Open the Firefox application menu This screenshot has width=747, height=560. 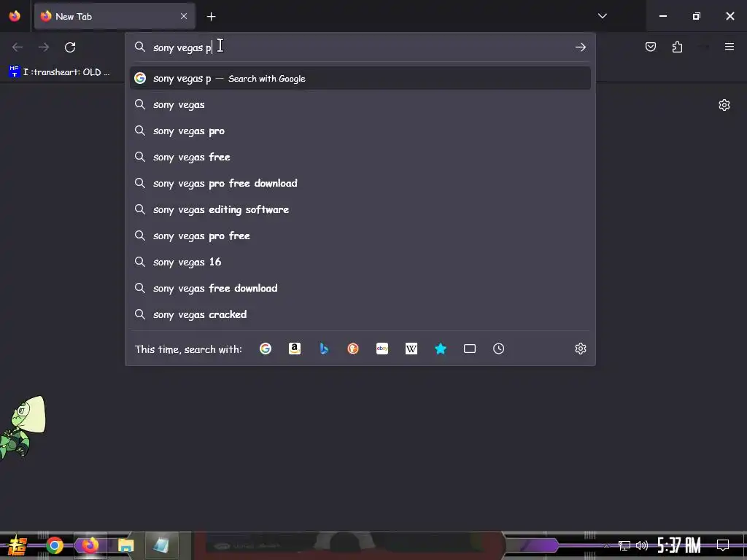point(729,47)
